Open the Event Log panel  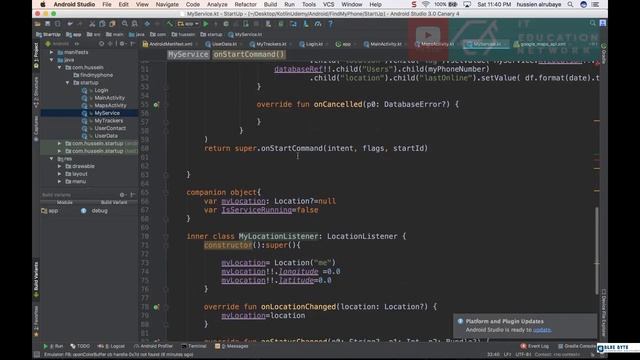click(535, 346)
